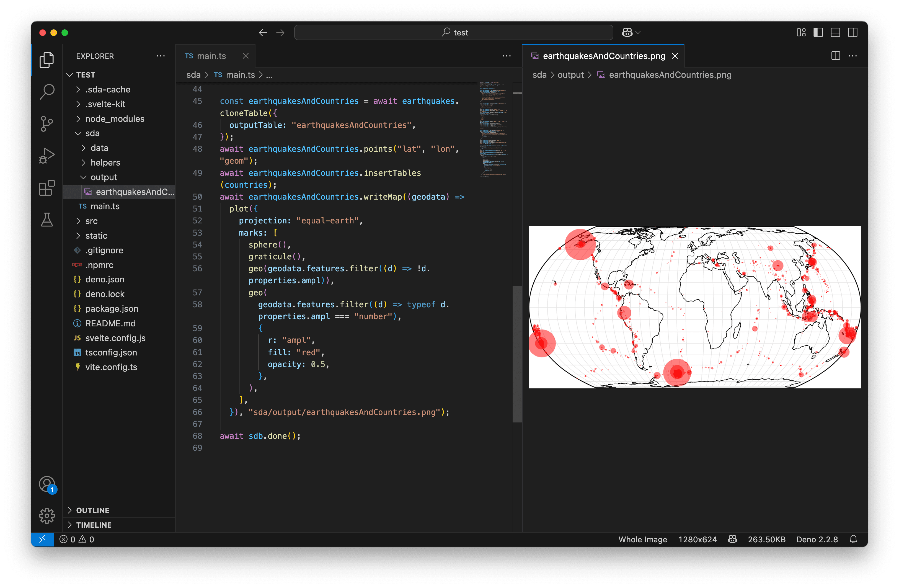The width and height of the screenshot is (899, 588).
Task: Switch to the earthquakesAndCountries.png tab
Action: click(x=604, y=56)
